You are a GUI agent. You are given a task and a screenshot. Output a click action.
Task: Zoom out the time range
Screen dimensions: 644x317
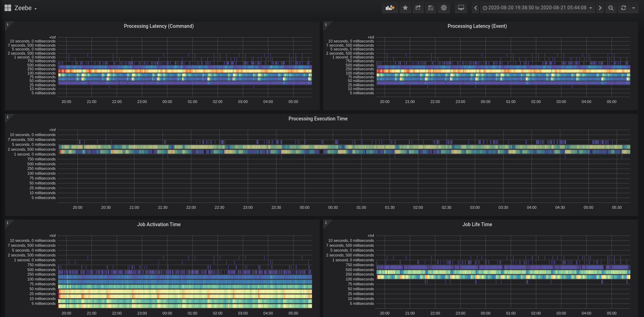pyautogui.click(x=611, y=8)
